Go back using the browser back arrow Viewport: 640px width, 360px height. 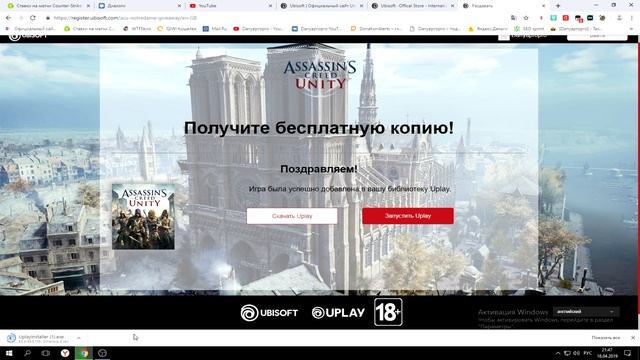click(8, 18)
